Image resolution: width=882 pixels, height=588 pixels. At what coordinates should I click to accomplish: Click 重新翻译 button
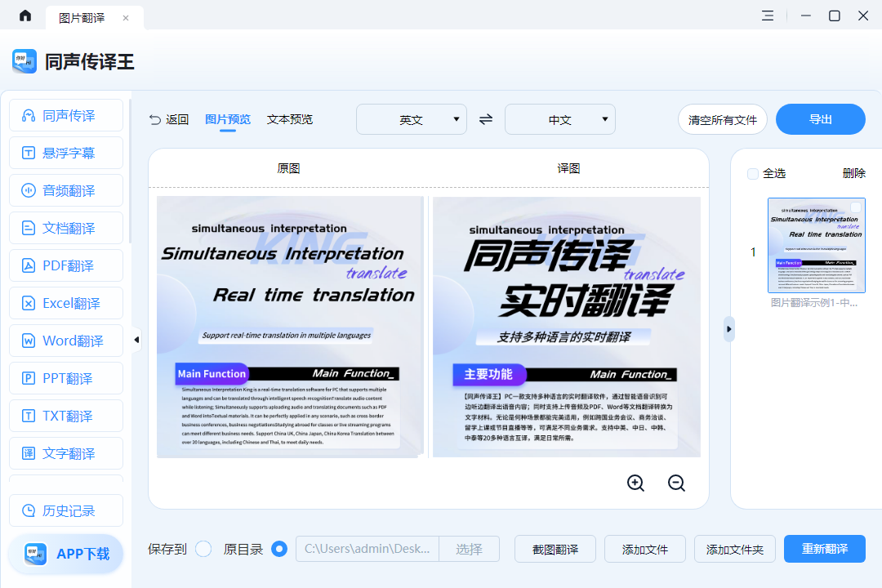825,549
